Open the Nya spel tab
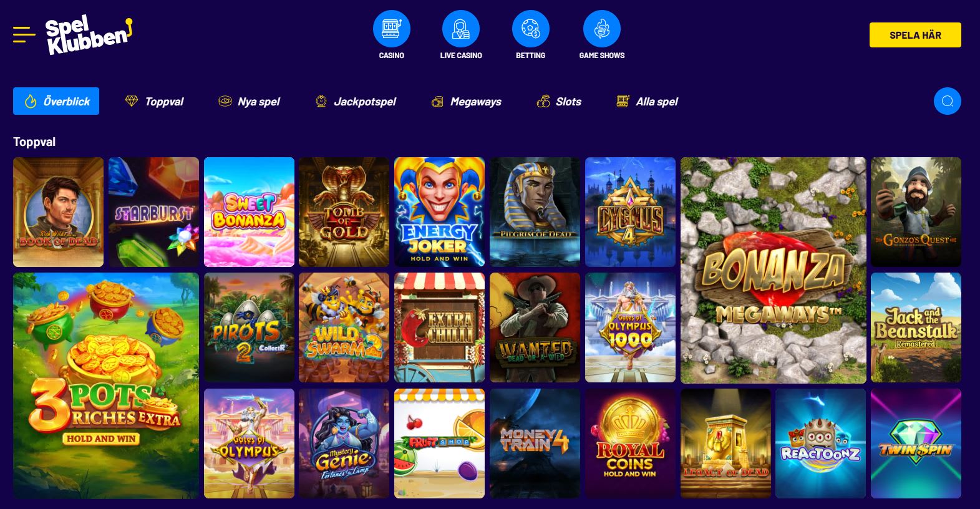The width and height of the screenshot is (980, 509). [x=249, y=101]
